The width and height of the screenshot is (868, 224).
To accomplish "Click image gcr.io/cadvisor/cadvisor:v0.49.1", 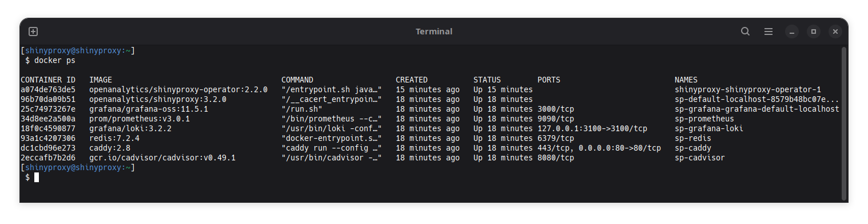I will pos(162,158).
